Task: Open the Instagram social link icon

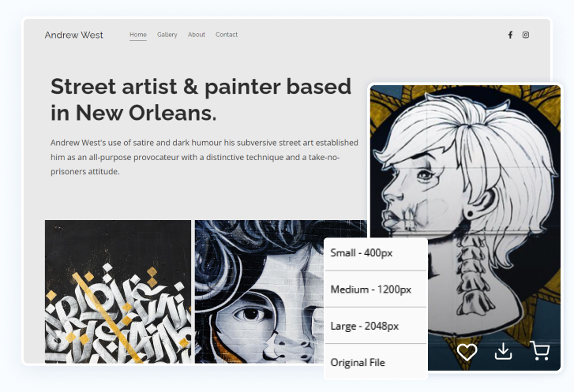Action: click(x=526, y=35)
